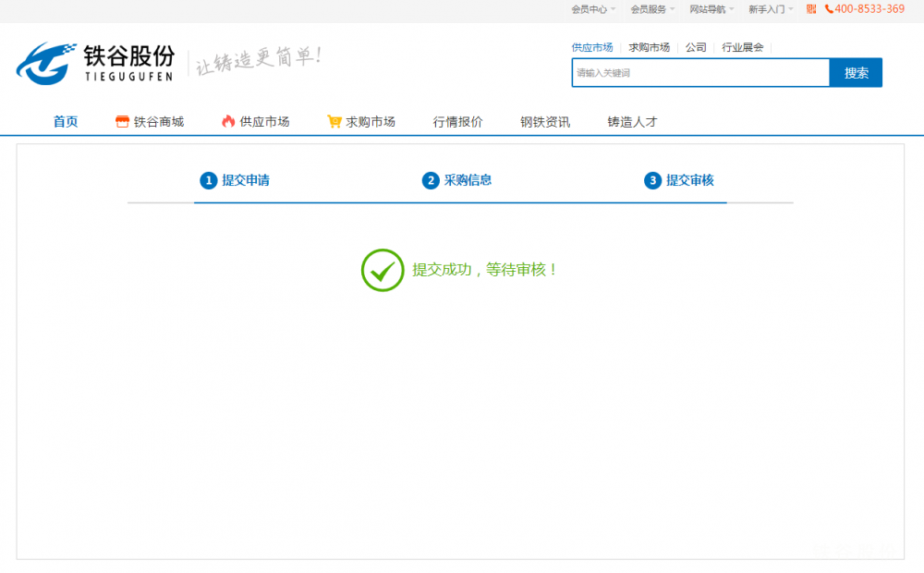Click the orange phone icon
924x573 pixels.
(829, 9)
